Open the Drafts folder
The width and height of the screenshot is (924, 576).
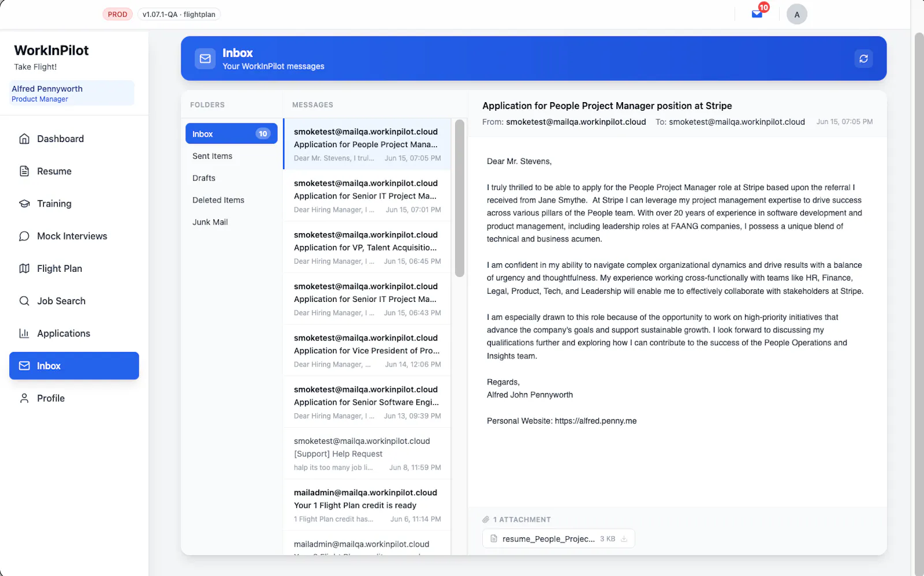pos(231,178)
